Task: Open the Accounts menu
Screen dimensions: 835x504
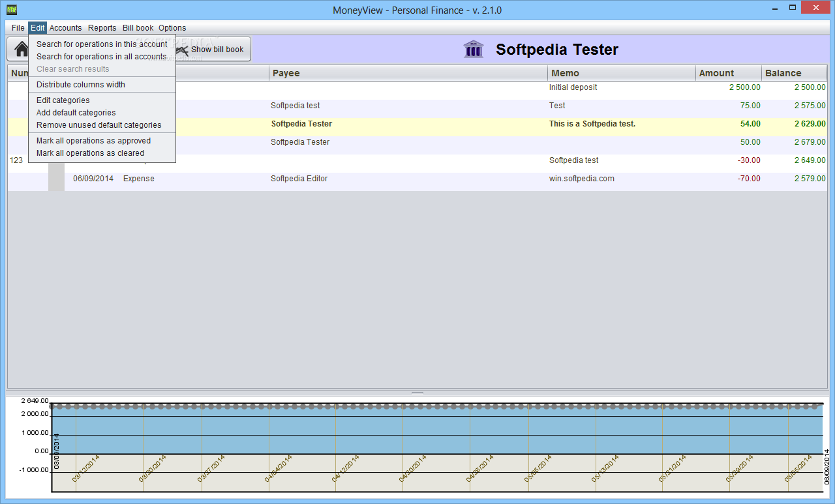Action: click(66, 28)
